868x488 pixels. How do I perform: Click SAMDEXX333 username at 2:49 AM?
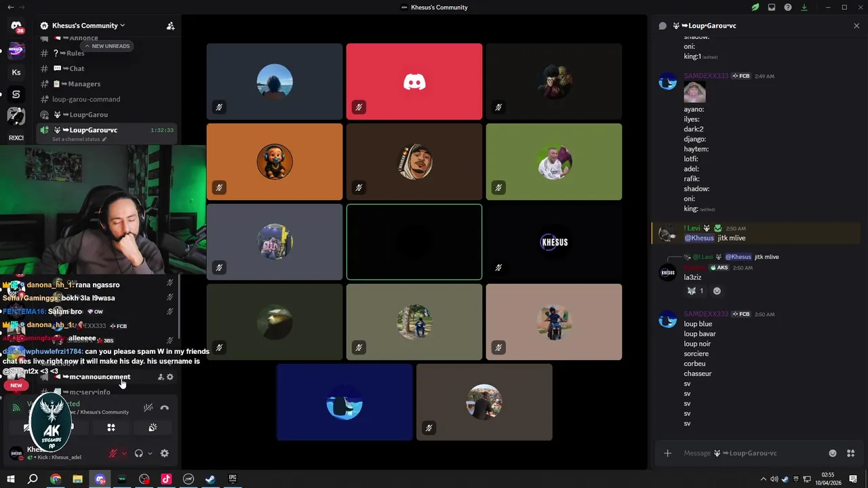pyautogui.click(x=706, y=76)
